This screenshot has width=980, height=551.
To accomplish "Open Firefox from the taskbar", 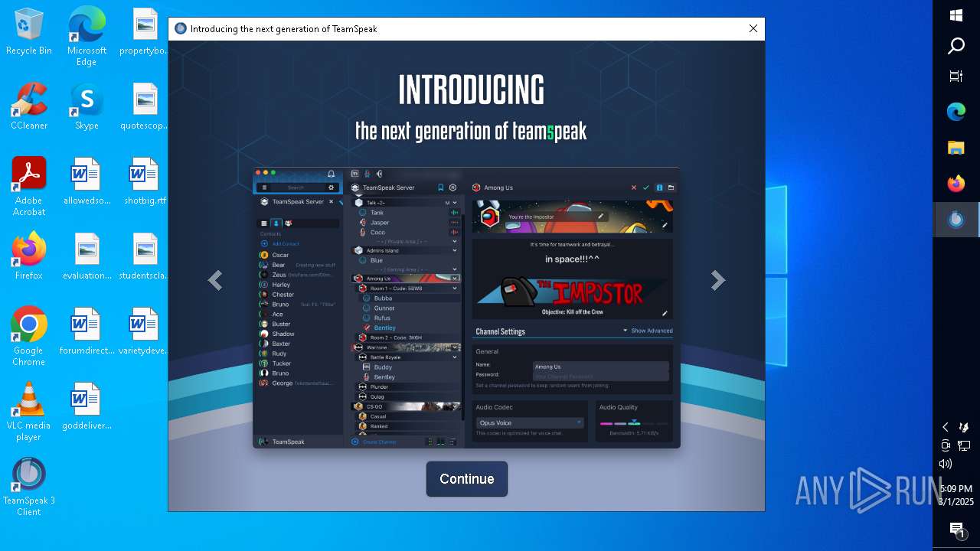I will 956,184.
